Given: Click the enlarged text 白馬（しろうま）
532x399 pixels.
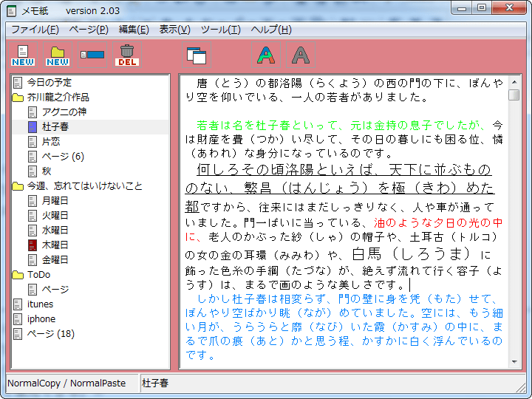Looking at the screenshot, I should (412, 253).
